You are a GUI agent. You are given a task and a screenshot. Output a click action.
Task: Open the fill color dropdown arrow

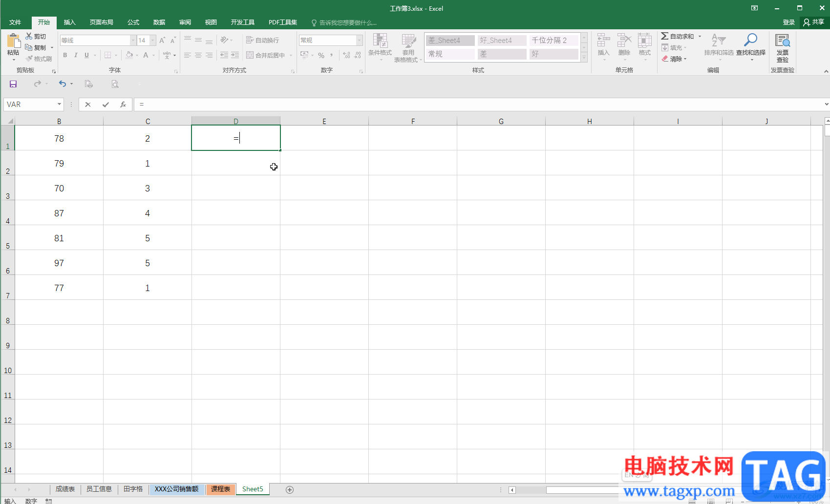pos(137,55)
